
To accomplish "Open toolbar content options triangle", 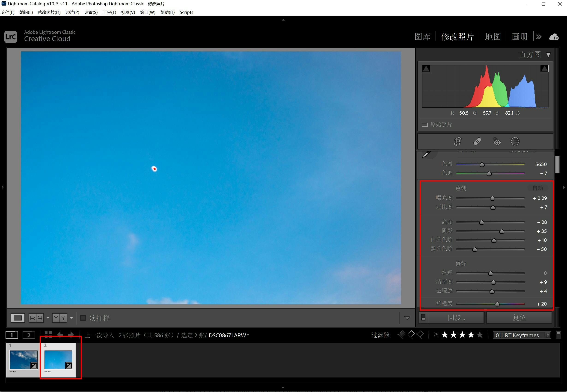I will click(x=407, y=318).
